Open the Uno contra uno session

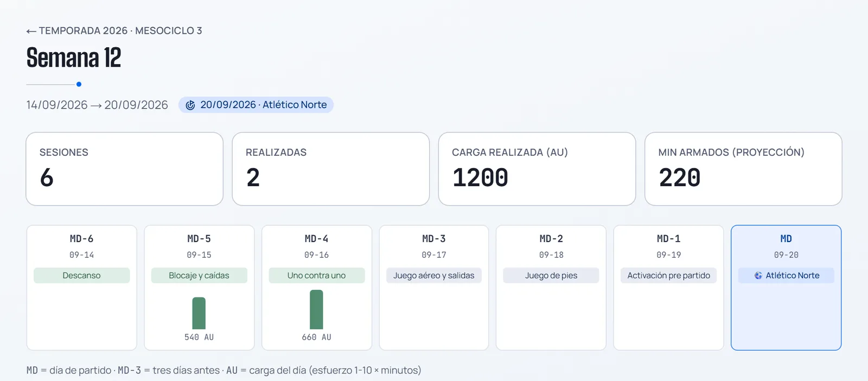[317, 275]
